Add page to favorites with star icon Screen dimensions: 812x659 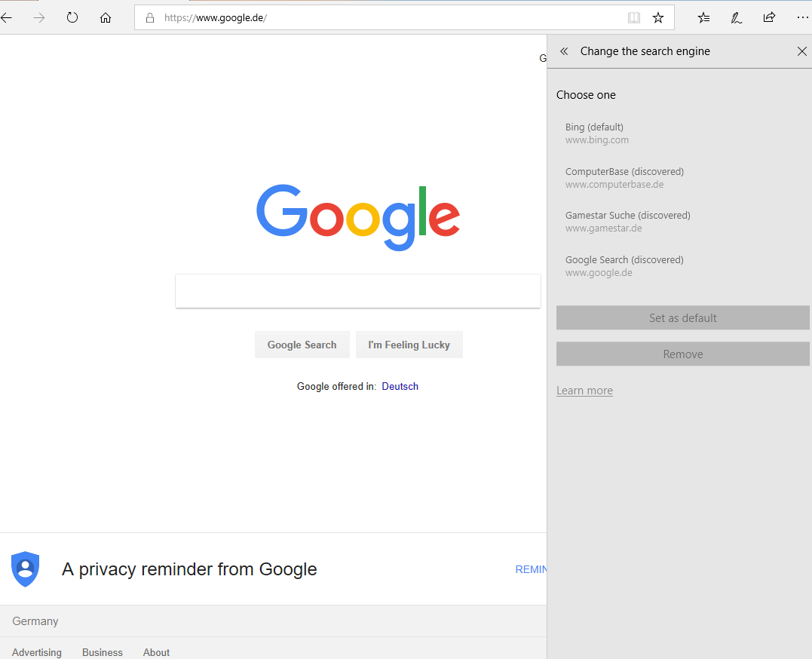[x=657, y=17]
